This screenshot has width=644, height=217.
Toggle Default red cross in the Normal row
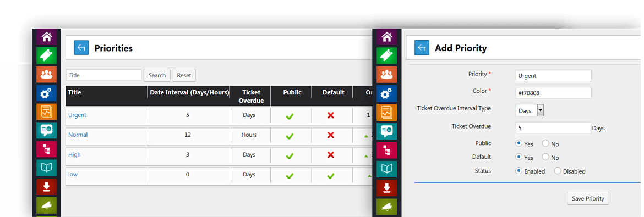tap(331, 135)
